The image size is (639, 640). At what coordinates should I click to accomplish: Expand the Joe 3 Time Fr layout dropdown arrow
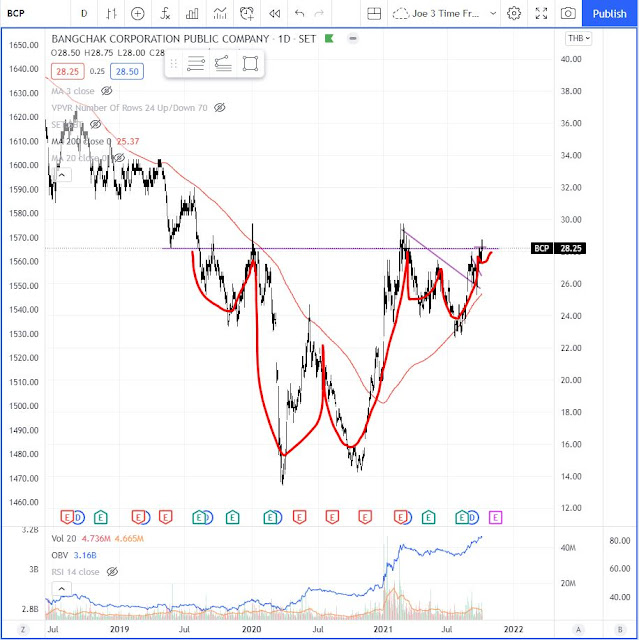(x=493, y=14)
